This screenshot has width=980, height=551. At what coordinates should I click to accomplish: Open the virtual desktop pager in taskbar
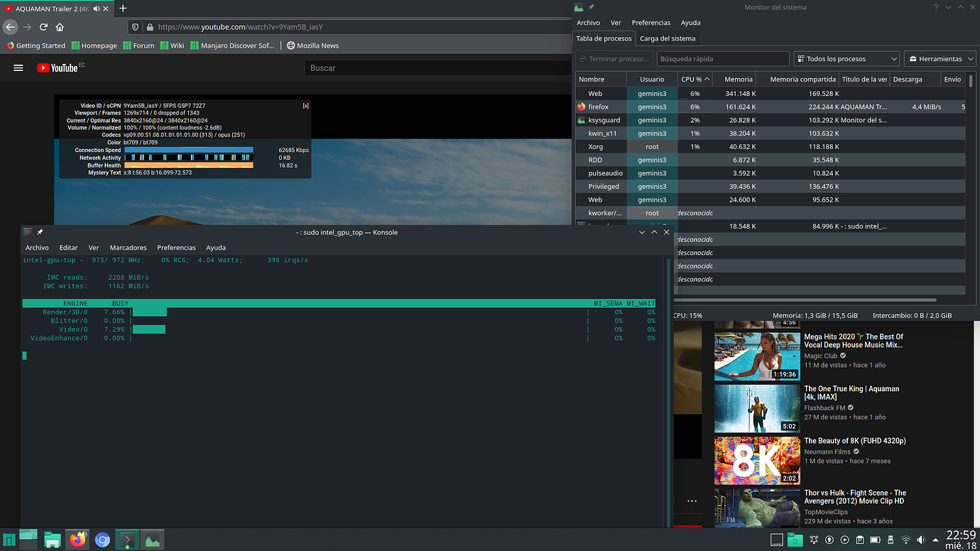coord(28,540)
